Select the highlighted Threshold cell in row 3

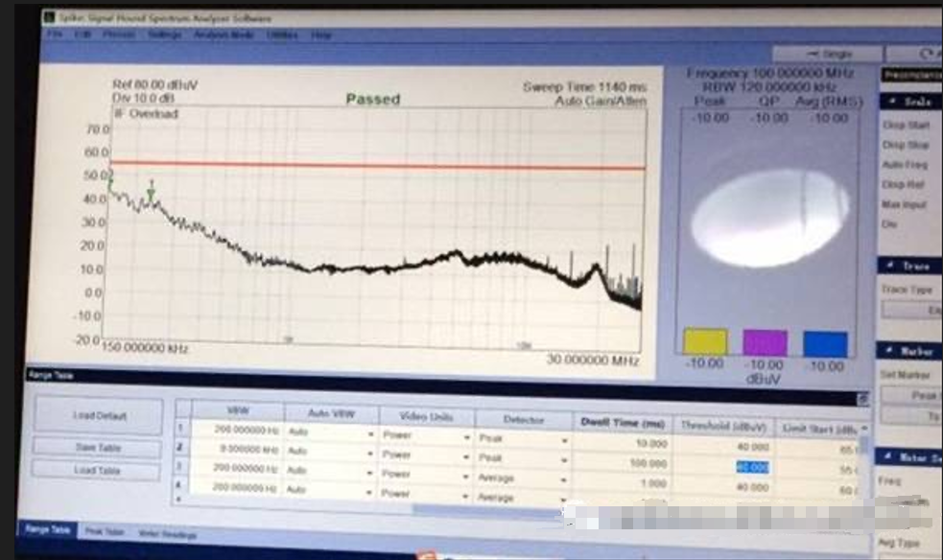coord(752,468)
